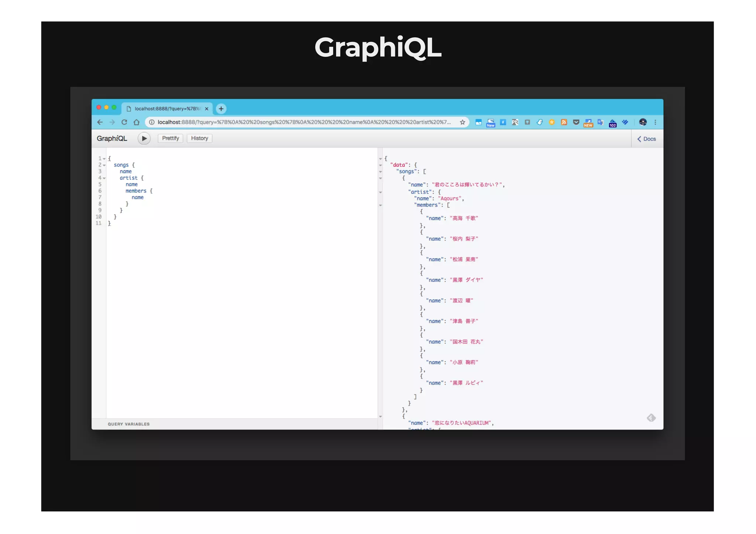The height and width of the screenshot is (534, 756).
Task: Collapse the artist block at line 4
Action: [104, 178]
